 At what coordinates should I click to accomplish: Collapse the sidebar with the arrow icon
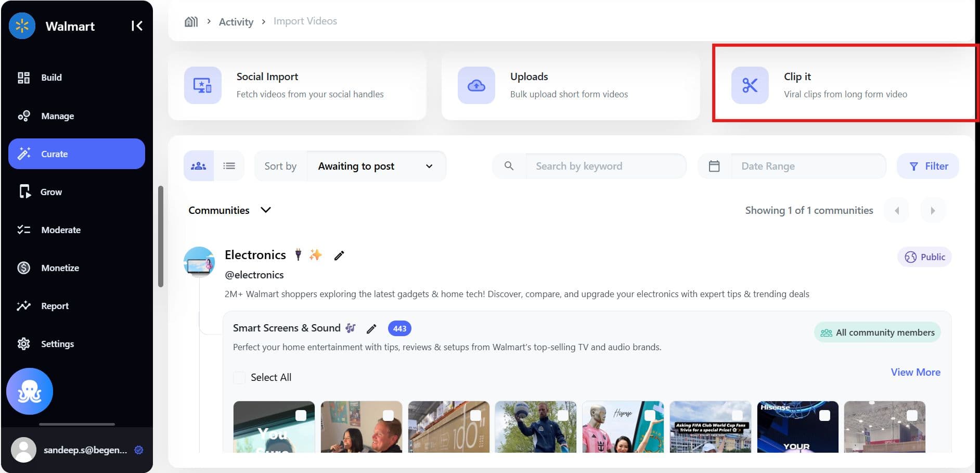point(137,25)
